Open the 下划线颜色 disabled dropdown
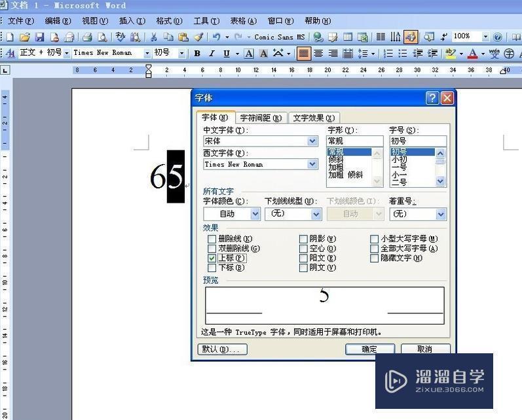The image size is (522, 420). click(x=379, y=214)
